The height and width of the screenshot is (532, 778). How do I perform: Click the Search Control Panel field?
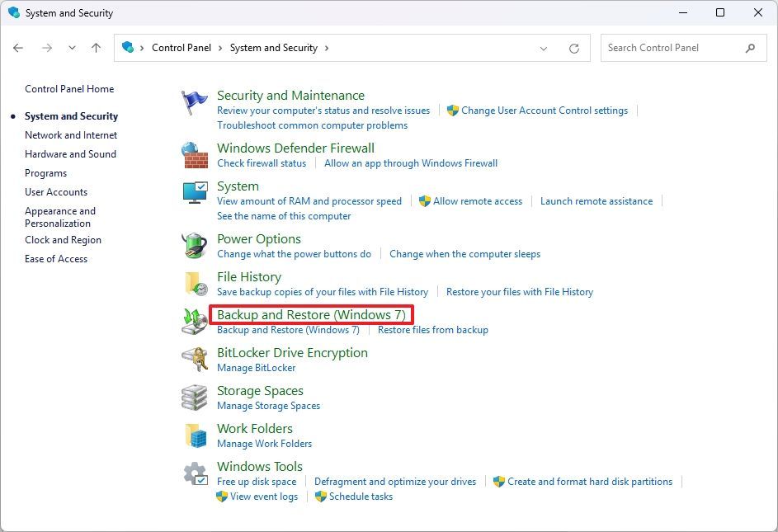(683, 48)
